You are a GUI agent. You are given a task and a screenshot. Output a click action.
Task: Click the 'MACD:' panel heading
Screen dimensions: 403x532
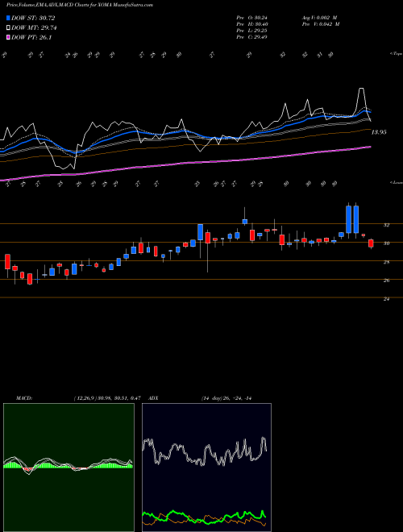click(x=24, y=398)
